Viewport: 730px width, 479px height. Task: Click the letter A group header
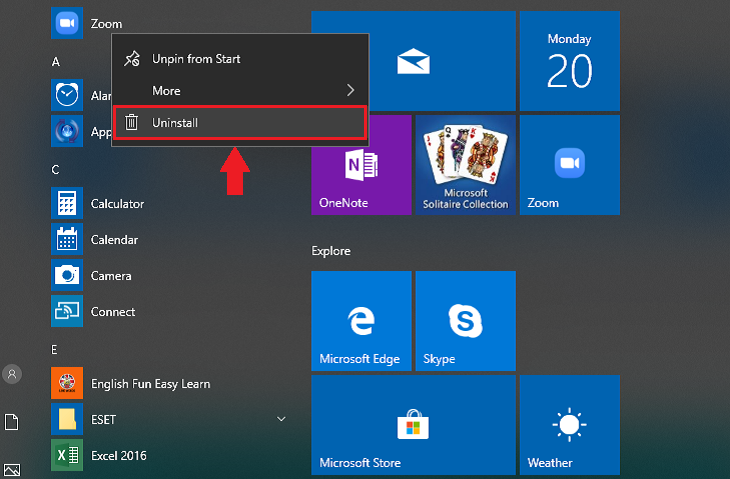[x=56, y=61]
